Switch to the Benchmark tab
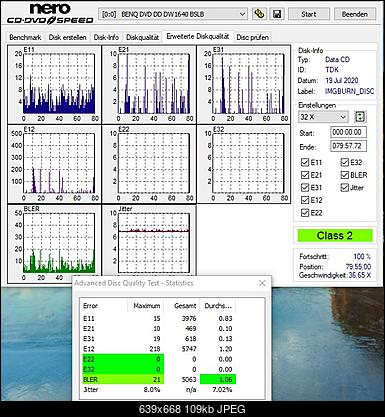 pyautogui.click(x=25, y=37)
